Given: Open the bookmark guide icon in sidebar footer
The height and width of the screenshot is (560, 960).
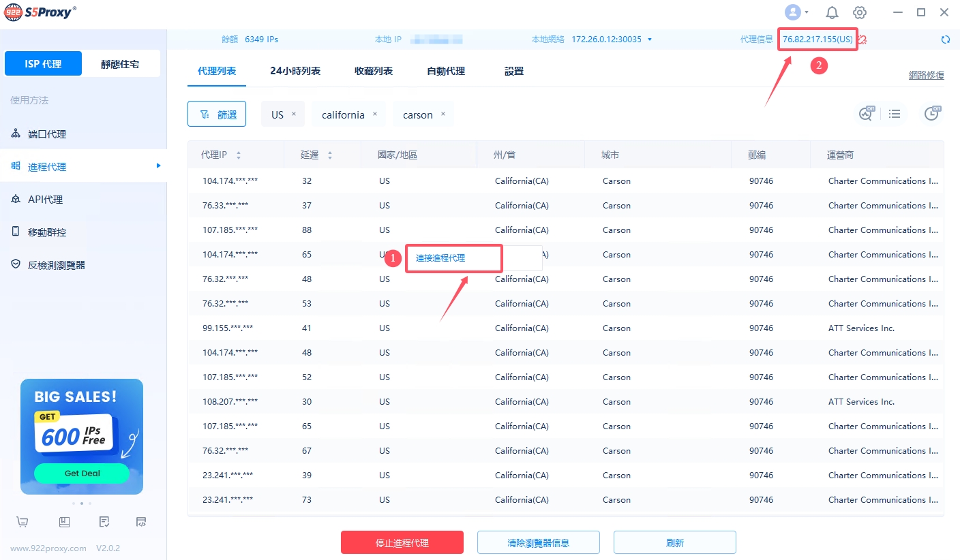Looking at the screenshot, I should (x=64, y=523).
